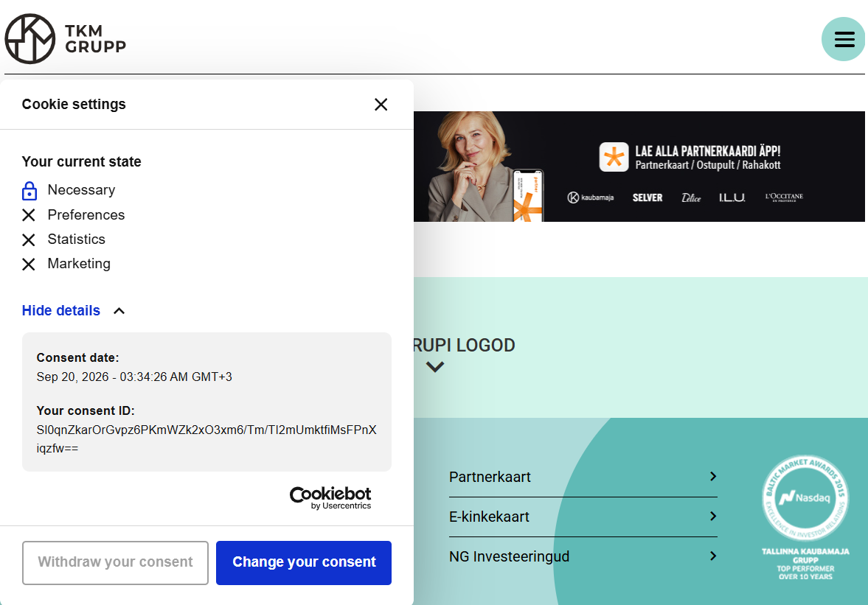Click the Nasdaq Baltic Market Awards badge
Viewport: 868px width, 605px height.
[805, 517]
